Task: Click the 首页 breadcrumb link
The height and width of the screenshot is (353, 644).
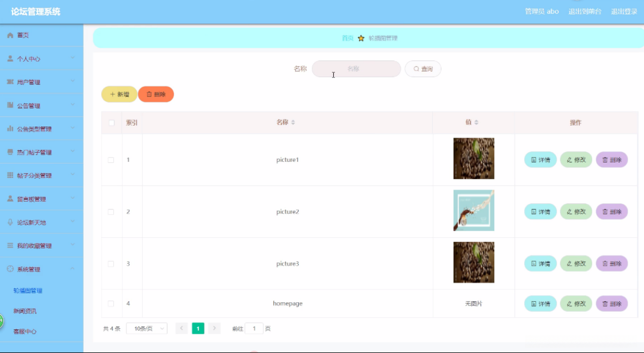Action: (348, 38)
